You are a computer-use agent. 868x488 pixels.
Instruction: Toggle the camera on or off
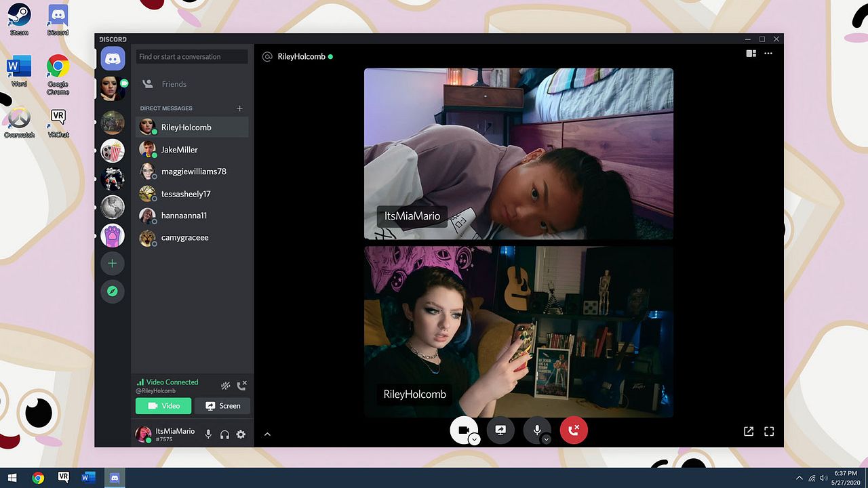click(464, 430)
